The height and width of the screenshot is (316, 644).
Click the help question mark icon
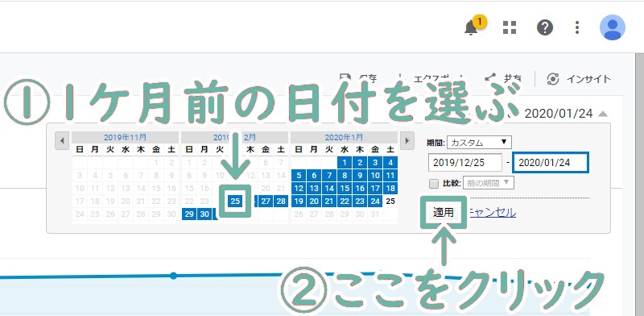(545, 27)
